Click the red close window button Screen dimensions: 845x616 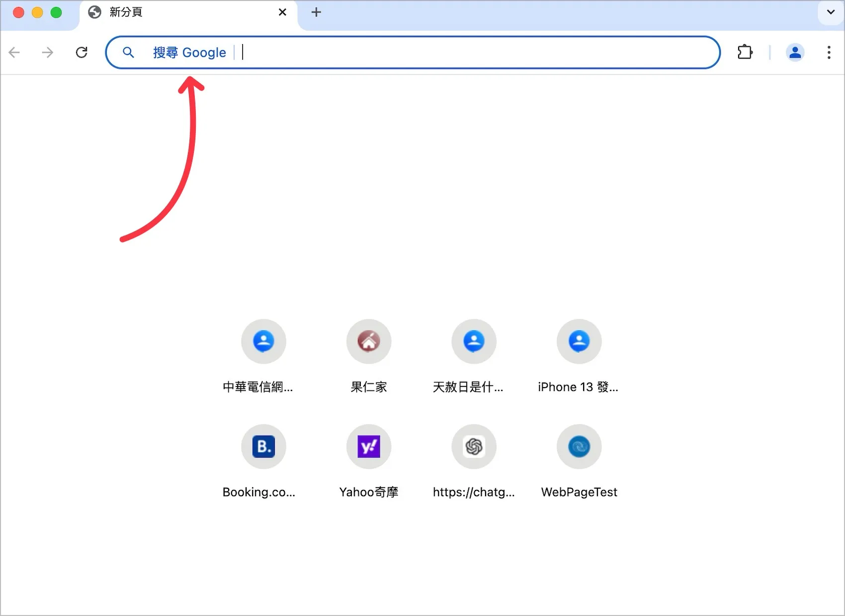(x=18, y=12)
